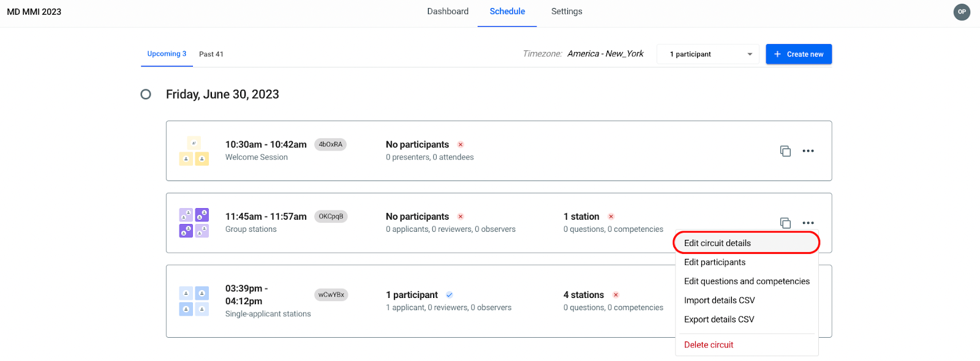Switch to the Past 41 tab
The image size is (980, 361).
(x=211, y=54)
